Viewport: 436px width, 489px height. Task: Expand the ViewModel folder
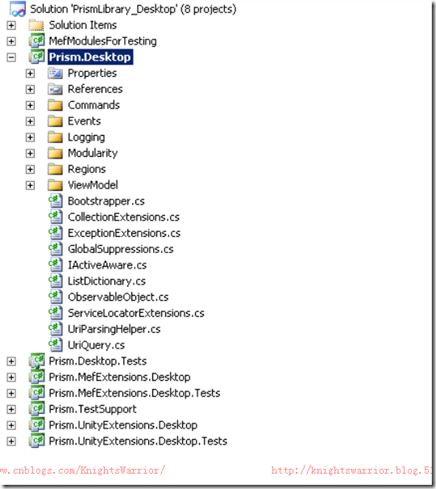(x=30, y=185)
